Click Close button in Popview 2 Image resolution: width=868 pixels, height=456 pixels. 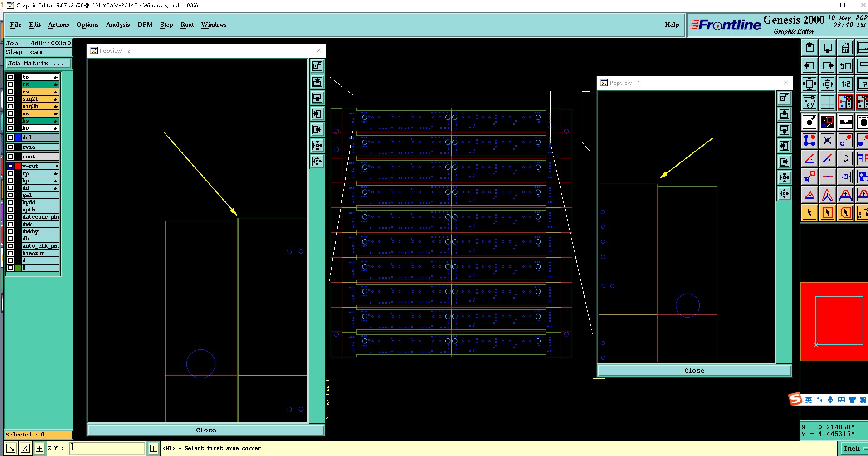[206, 430]
